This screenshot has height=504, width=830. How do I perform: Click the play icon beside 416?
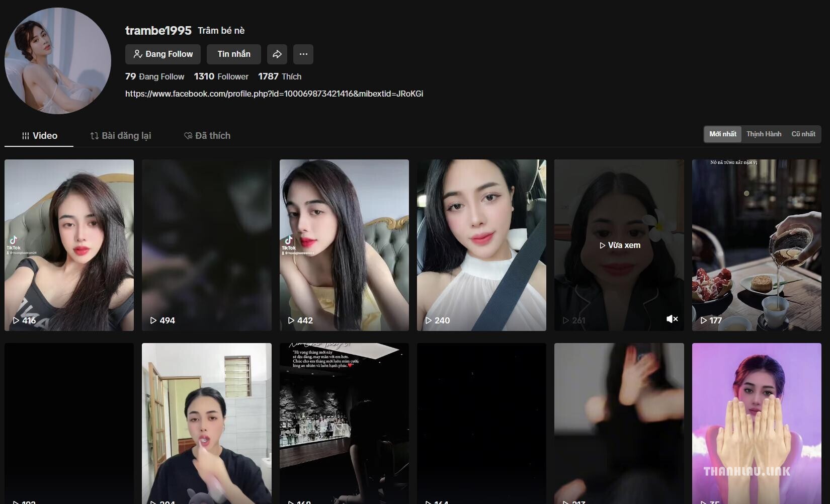point(16,320)
